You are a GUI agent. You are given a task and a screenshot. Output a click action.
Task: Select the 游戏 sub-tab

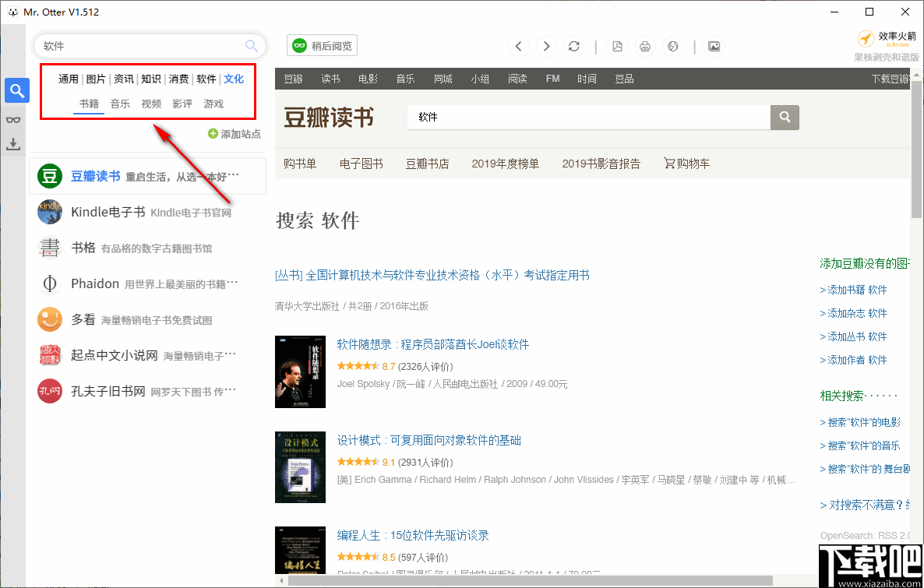point(213,104)
